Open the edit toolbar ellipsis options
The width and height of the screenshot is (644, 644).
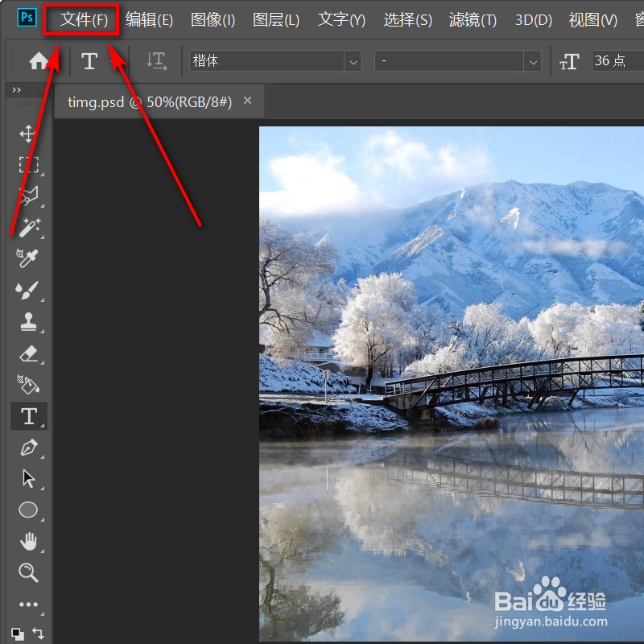pyautogui.click(x=28, y=605)
